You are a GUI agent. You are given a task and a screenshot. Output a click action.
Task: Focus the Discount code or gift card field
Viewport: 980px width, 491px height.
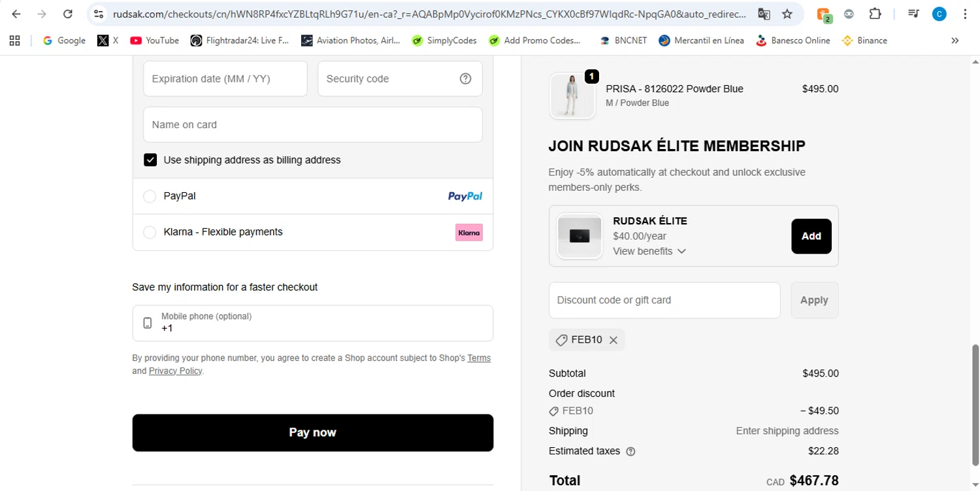point(664,300)
